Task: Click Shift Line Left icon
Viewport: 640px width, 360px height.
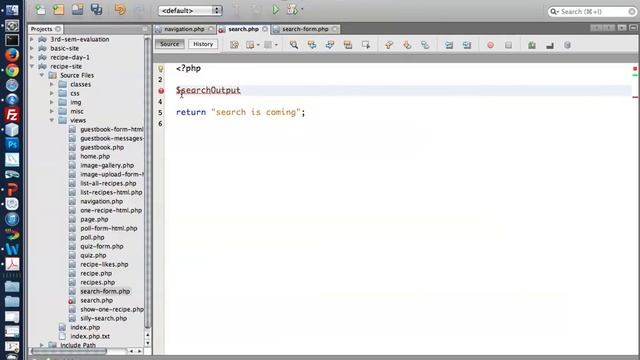Action: [x=449, y=45]
